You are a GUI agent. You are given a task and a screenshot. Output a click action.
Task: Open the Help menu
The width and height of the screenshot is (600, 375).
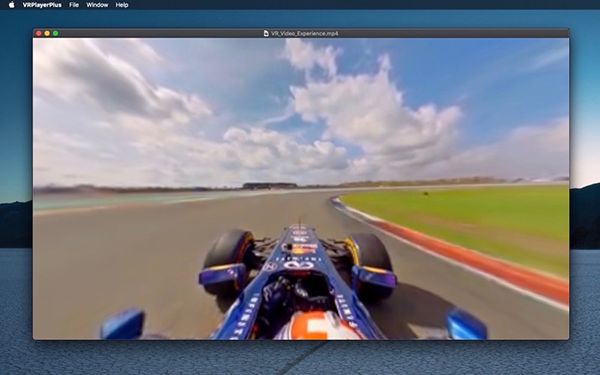coord(122,5)
